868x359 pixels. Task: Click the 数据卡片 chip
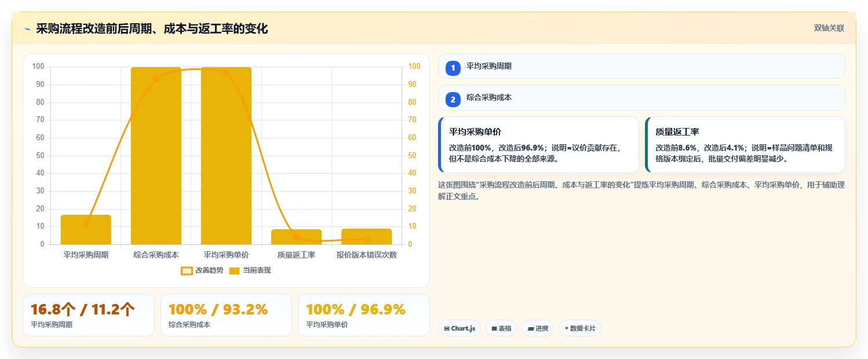[x=580, y=328]
